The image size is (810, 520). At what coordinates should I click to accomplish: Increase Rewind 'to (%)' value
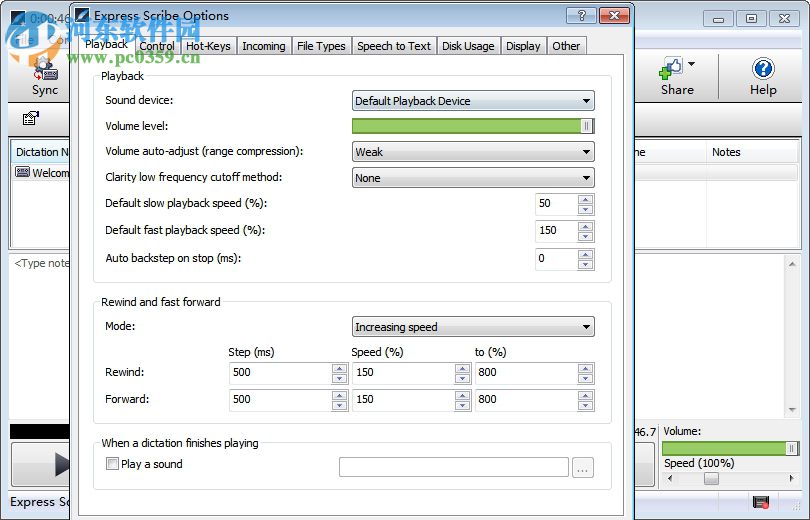[585, 368]
